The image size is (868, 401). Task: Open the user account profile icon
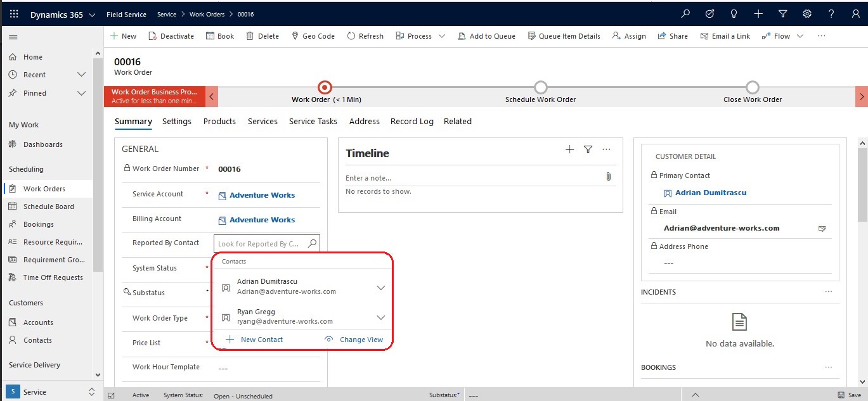click(856, 14)
